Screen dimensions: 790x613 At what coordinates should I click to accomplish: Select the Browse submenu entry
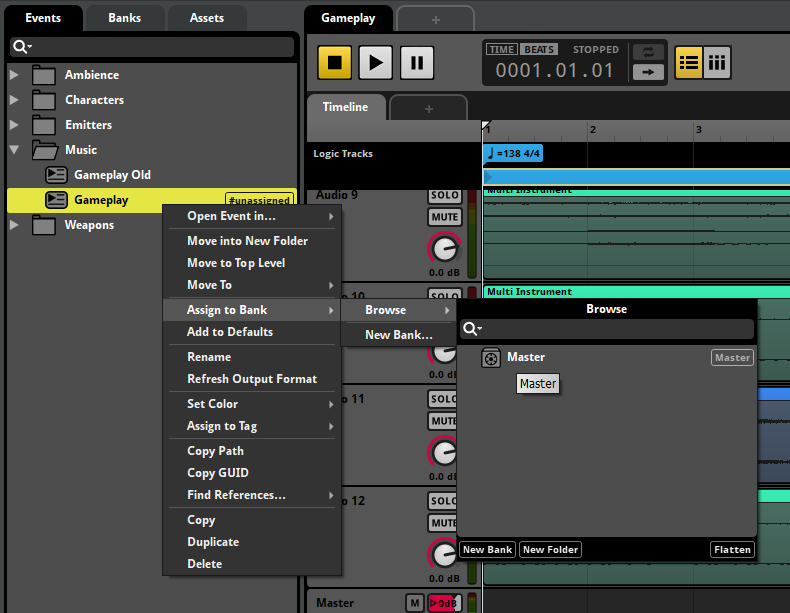point(399,310)
